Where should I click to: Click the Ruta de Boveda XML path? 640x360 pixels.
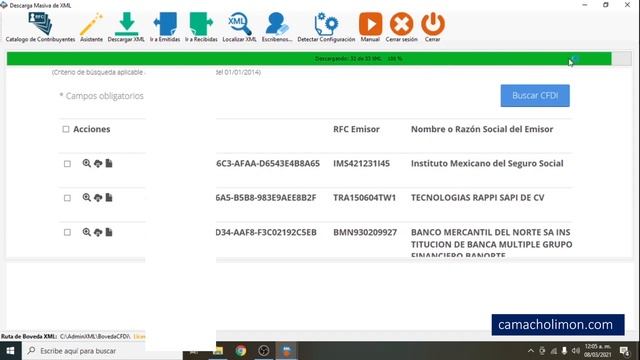95,336
